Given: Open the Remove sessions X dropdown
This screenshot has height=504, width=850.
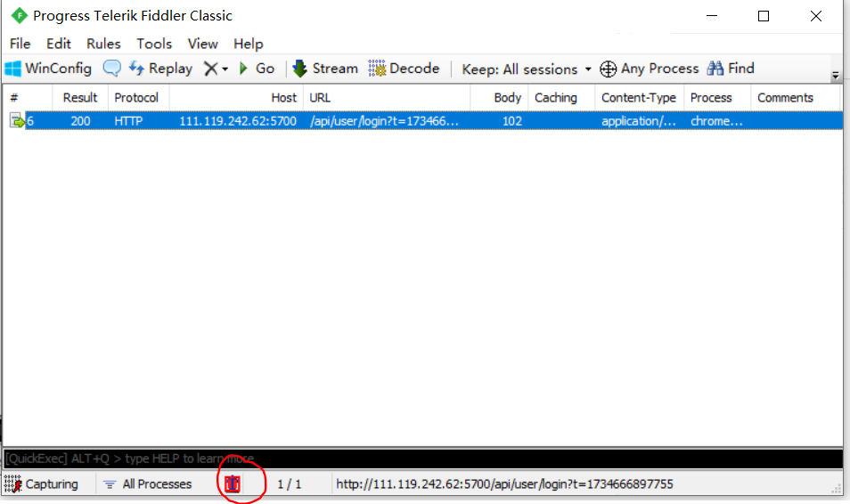Looking at the screenshot, I should pyautogui.click(x=216, y=69).
